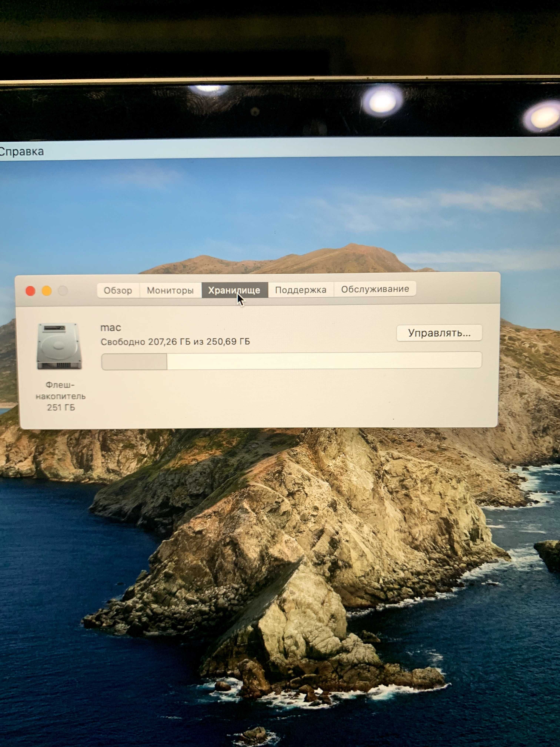
Task: Close the window with red button
Action: pos(31,291)
